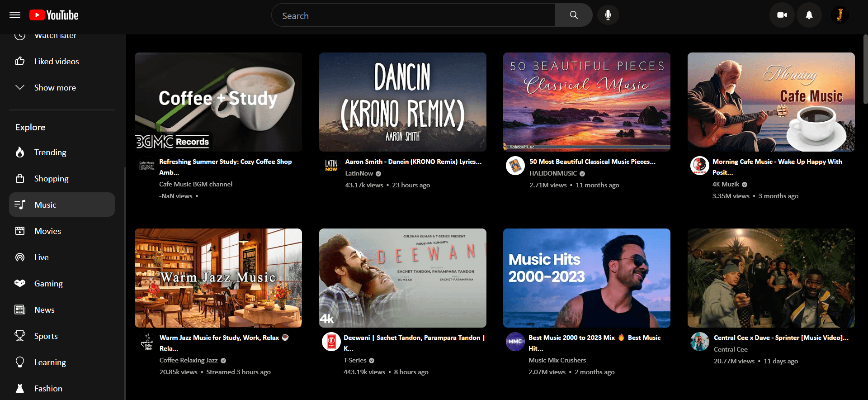Open Warm Jazz Music for Study title
868x400 pixels.
tap(224, 343)
